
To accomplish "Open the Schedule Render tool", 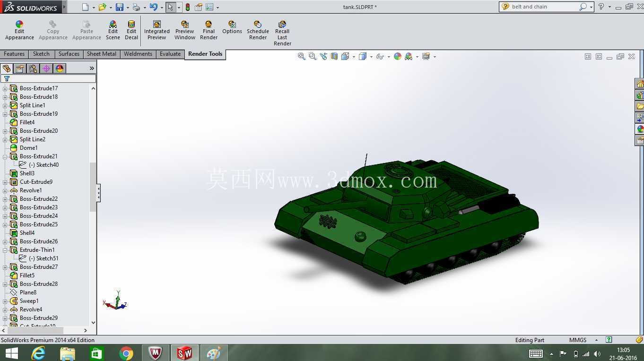I will click(258, 30).
